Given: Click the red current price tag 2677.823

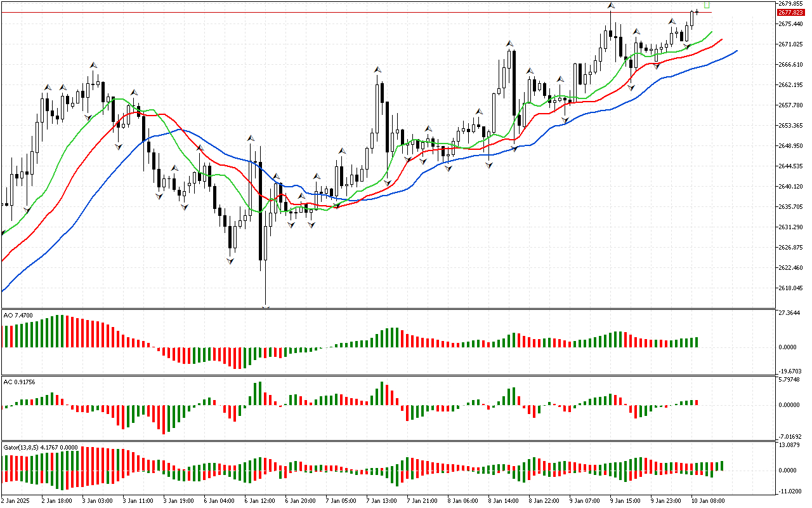Looking at the screenshot, I should coord(791,12).
